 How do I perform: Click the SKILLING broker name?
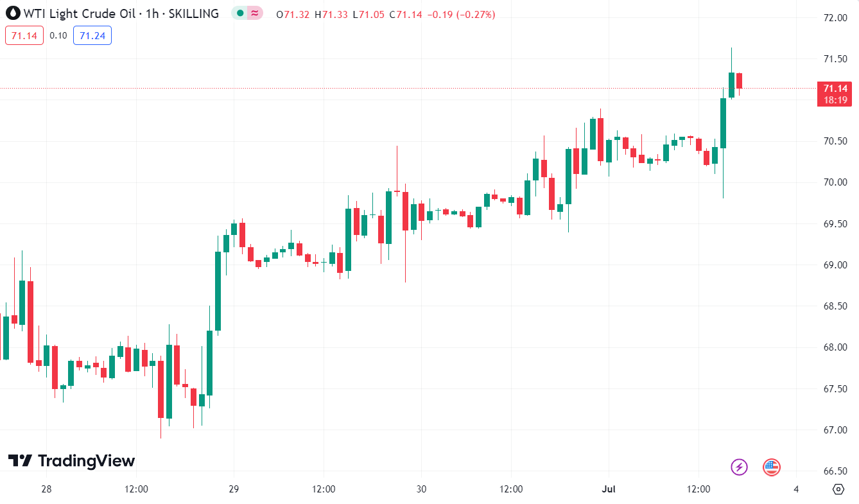pyautogui.click(x=193, y=13)
